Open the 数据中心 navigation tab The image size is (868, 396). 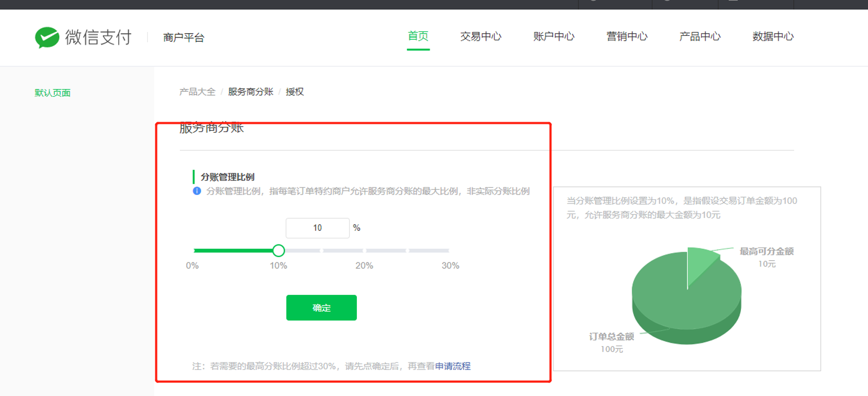(773, 36)
